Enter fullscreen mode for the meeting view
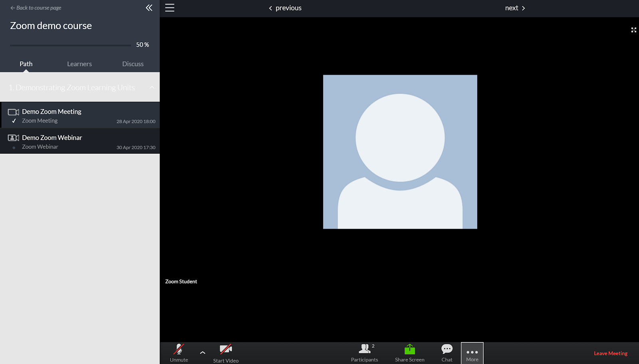 pyautogui.click(x=634, y=30)
